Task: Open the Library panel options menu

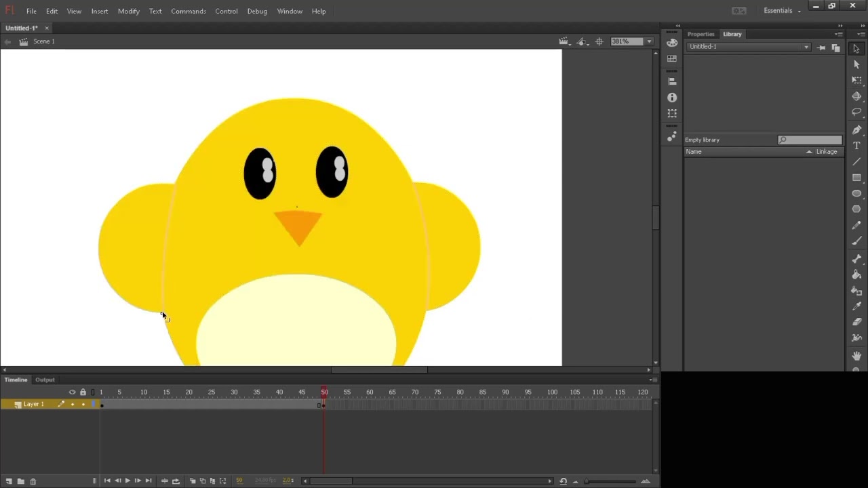Action: coord(839,34)
